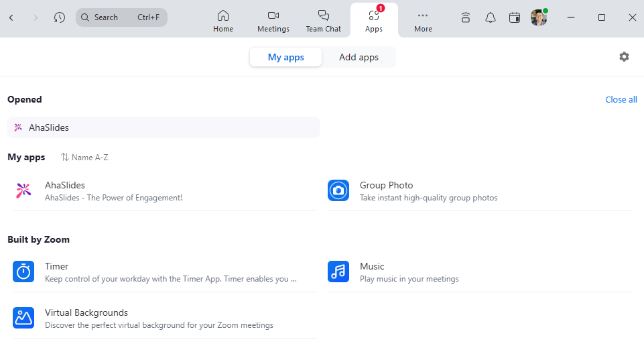Viewport: 644px width, 358px height.
Task: Click the Group Photo camera icon
Action: (x=338, y=190)
